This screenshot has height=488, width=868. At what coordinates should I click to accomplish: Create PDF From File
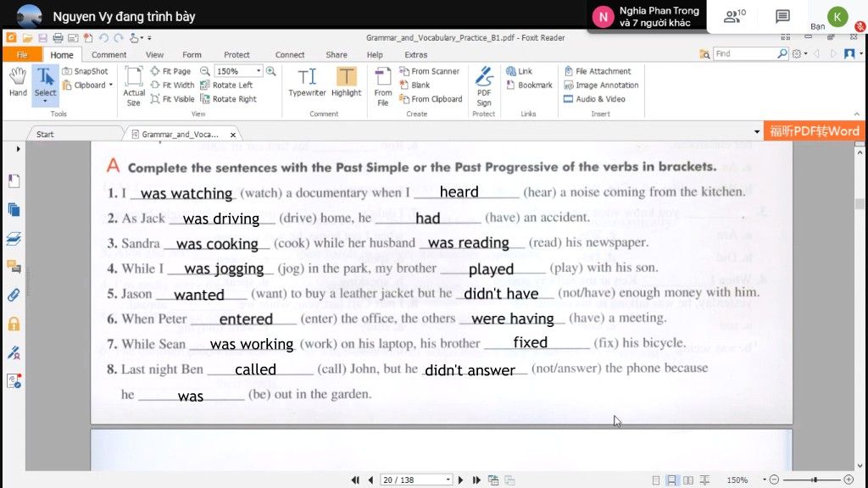pyautogui.click(x=382, y=86)
